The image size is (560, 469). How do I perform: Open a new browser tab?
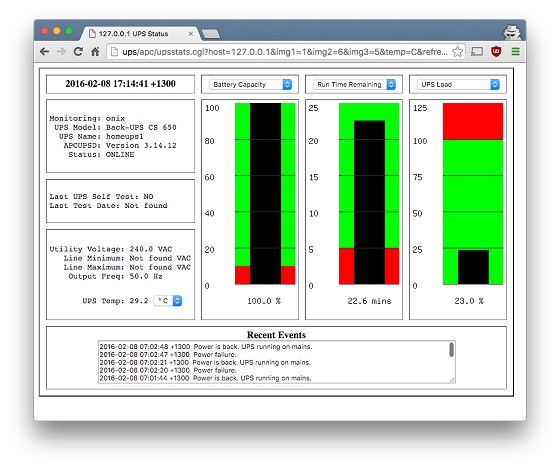tap(211, 34)
